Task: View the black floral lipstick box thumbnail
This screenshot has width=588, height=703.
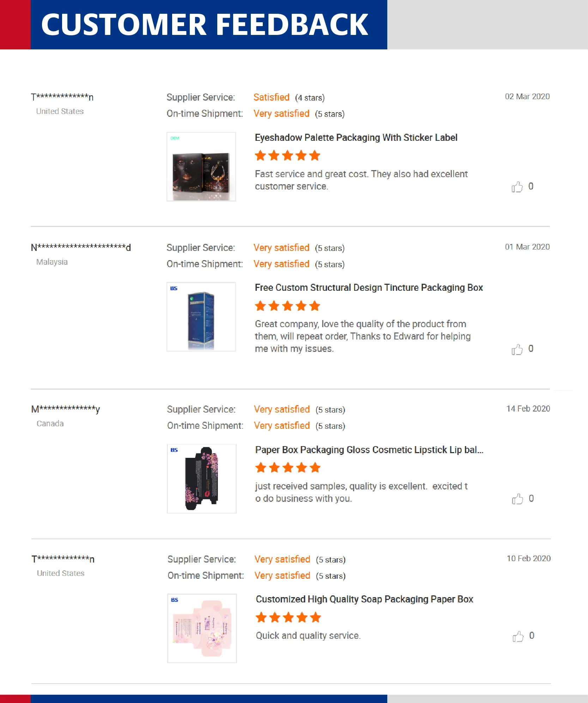Action: tap(201, 479)
